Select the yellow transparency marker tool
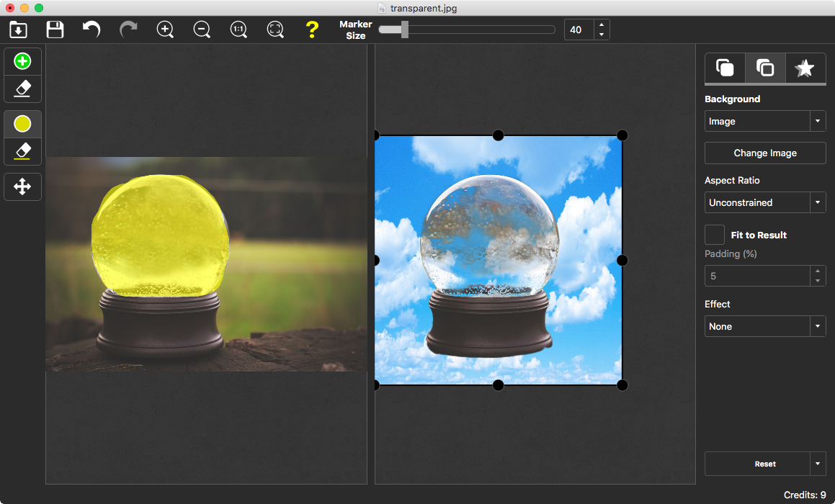This screenshot has width=835, height=504. (22, 124)
